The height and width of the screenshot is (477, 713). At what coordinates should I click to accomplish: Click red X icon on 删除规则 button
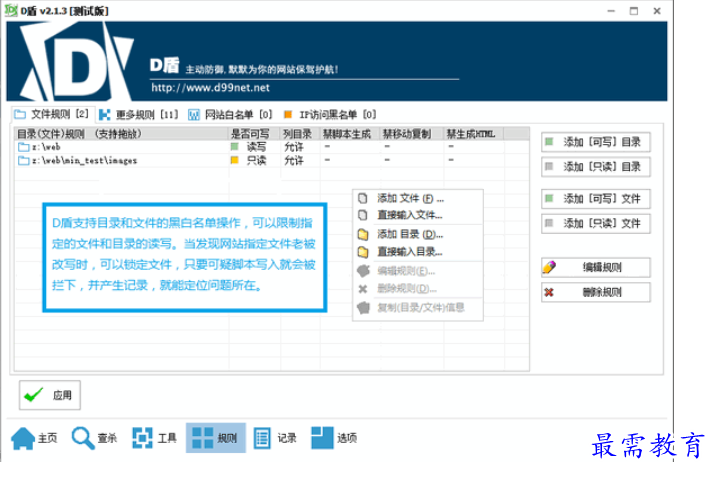(549, 292)
